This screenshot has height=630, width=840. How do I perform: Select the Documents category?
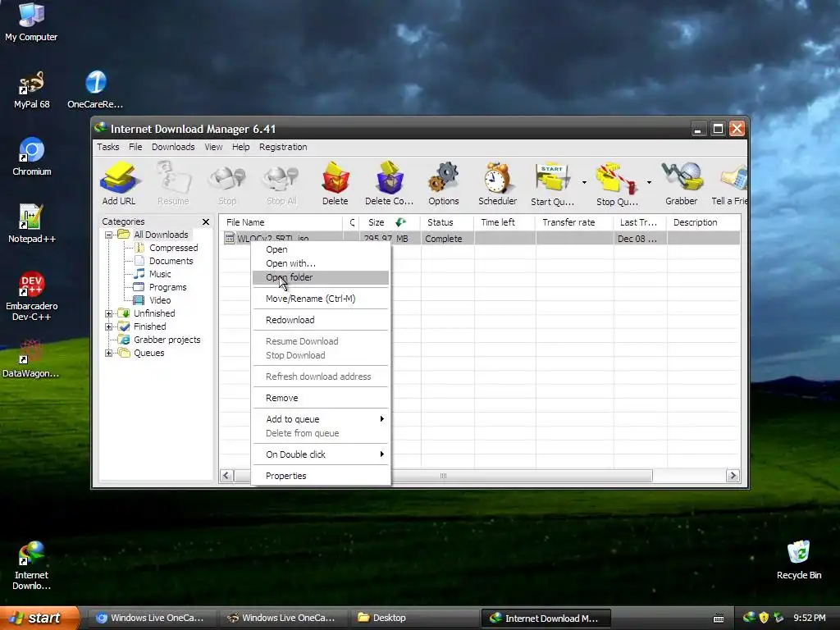(171, 261)
